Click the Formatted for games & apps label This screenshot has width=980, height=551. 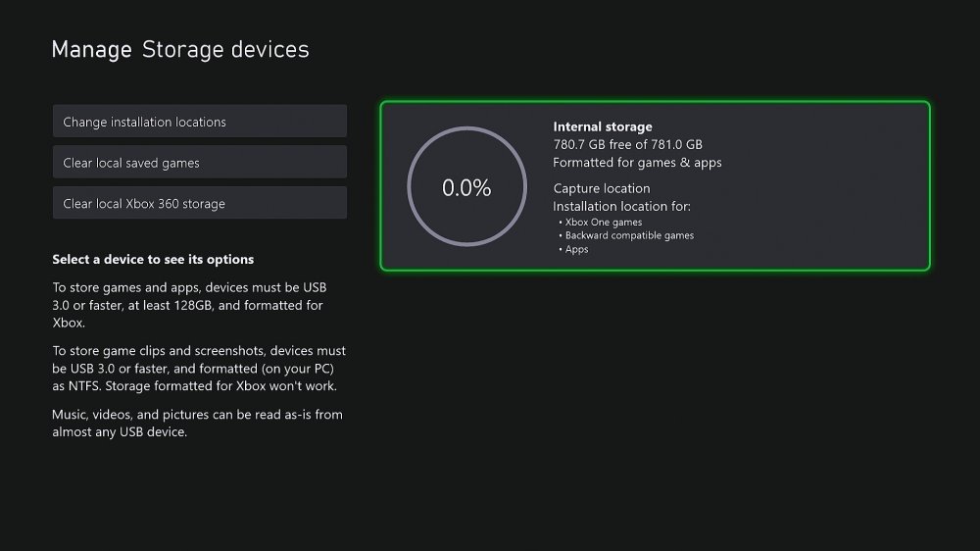[637, 162]
